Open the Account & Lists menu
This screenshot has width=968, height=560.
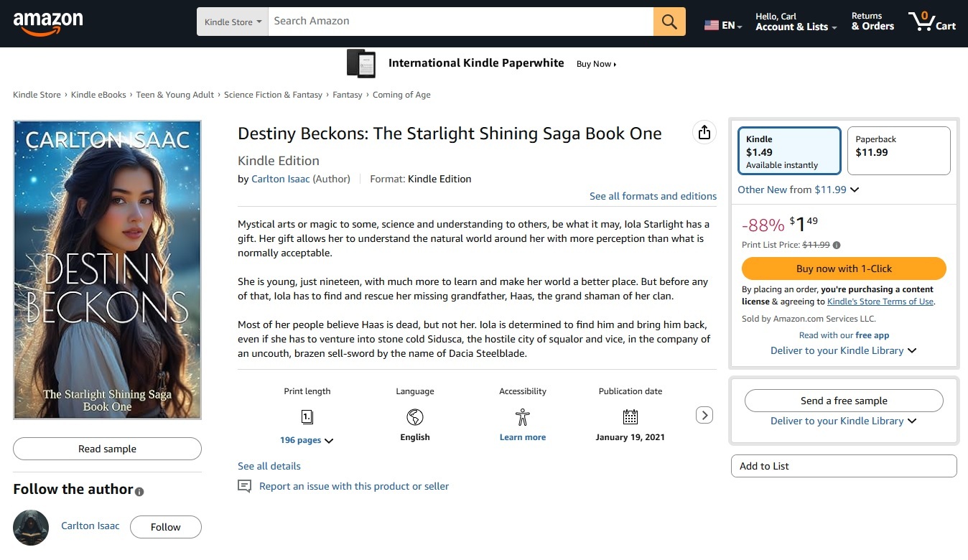(796, 22)
